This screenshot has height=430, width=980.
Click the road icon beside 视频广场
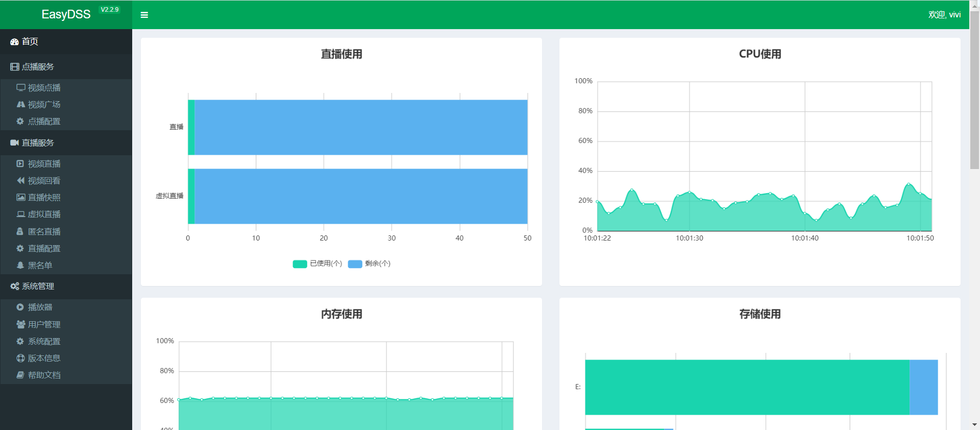pos(20,104)
